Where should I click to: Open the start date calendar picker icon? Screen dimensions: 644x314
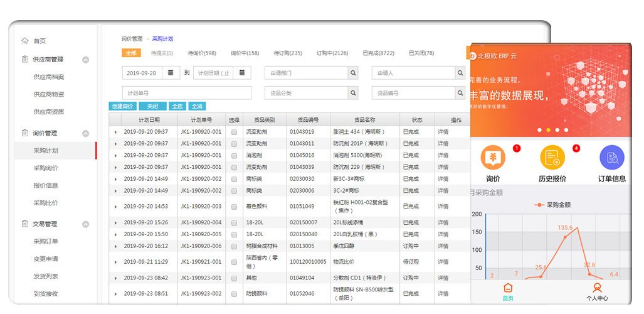(x=171, y=73)
